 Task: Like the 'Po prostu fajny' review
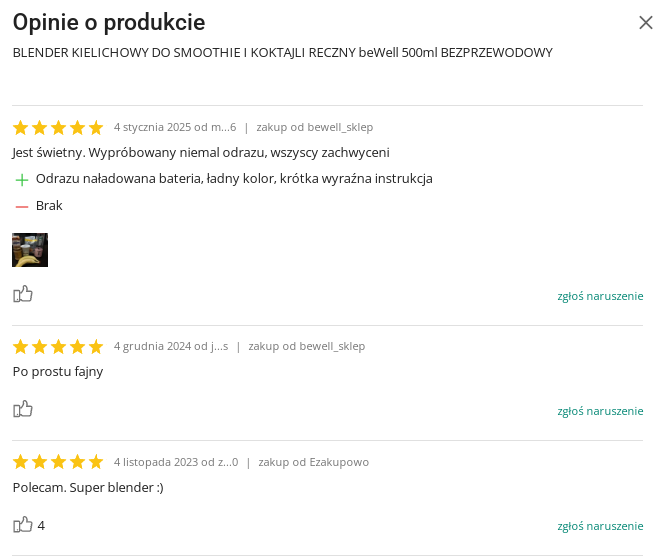pyautogui.click(x=23, y=409)
